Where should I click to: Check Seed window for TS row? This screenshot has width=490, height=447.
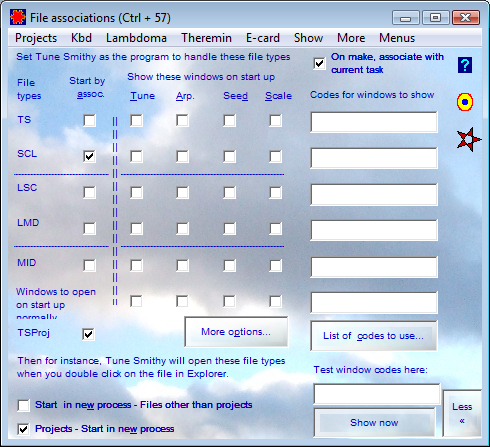(229, 120)
